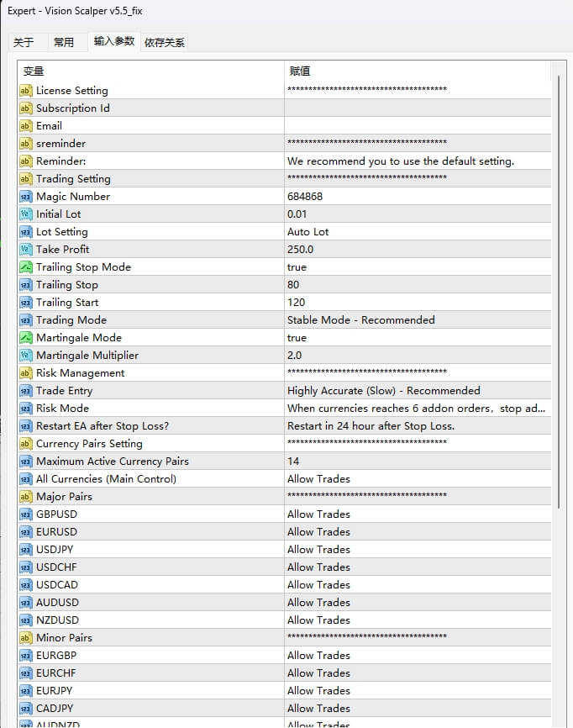The image size is (573, 728).
Task: Click the "ab" icon next to Risk Management
Action: click(x=24, y=372)
